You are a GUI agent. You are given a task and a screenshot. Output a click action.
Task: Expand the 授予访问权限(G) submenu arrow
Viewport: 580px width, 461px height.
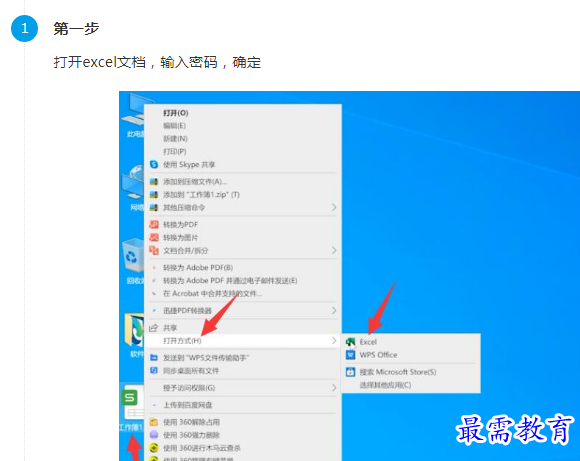[334, 388]
